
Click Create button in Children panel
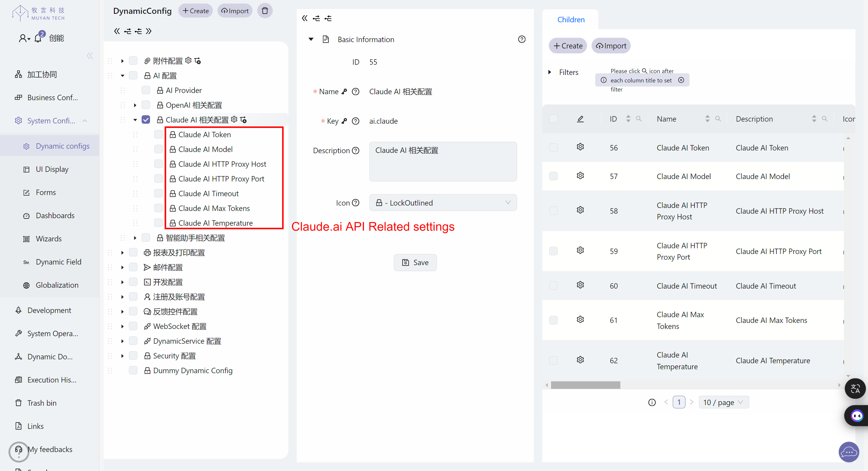(568, 46)
